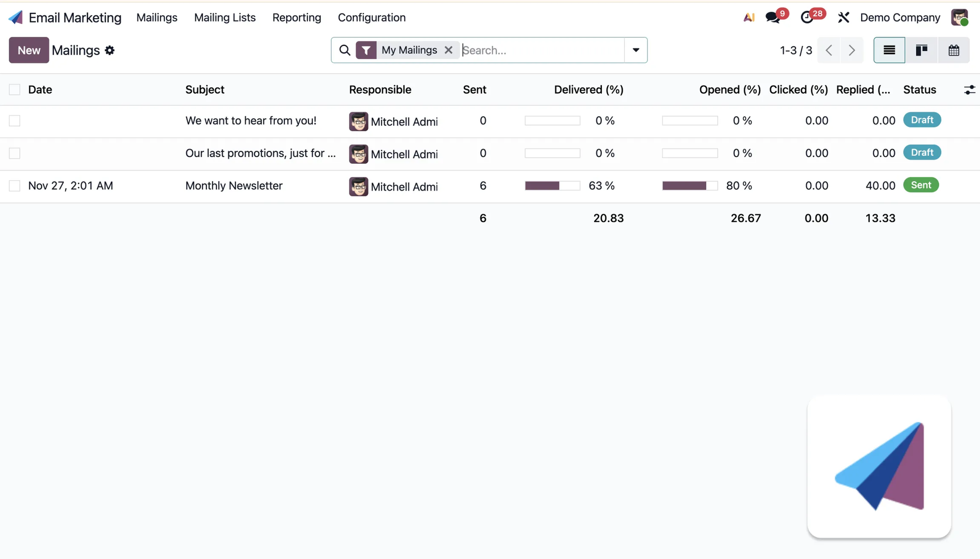980x559 pixels.
Task: Open the 'Monthly Newsletter' mailing
Action: (234, 186)
